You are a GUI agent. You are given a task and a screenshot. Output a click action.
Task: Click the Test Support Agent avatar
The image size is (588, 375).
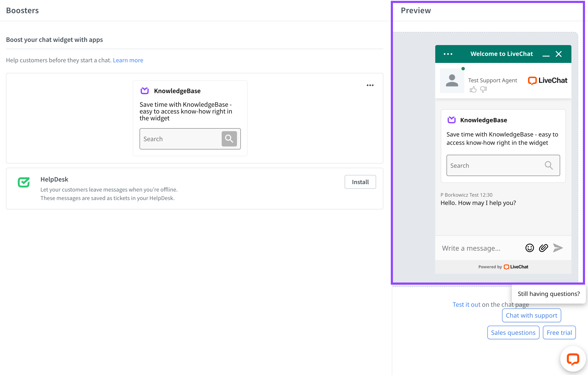(452, 81)
